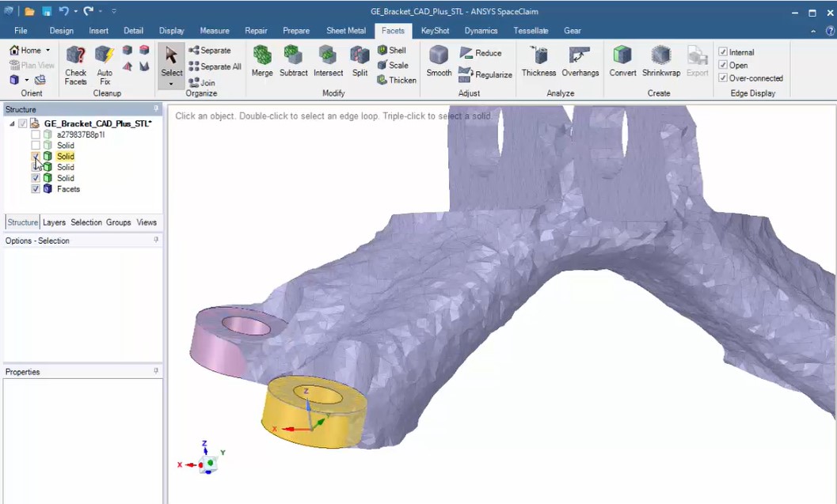The width and height of the screenshot is (837, 504).
Task: Click the Join tool
Action: pyautogui.click(x=202, y=82)
